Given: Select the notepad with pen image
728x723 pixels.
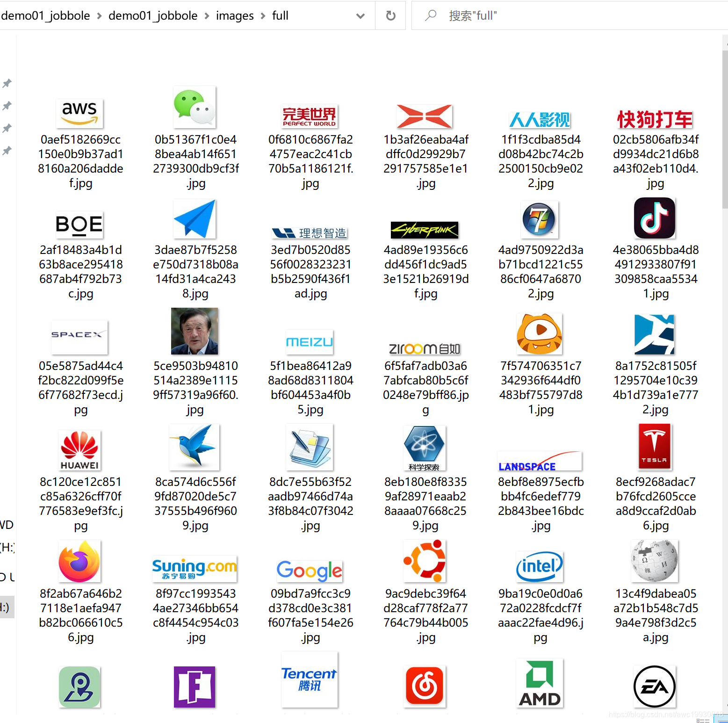Looking at the screenshot, I should (x=310, y=447).
